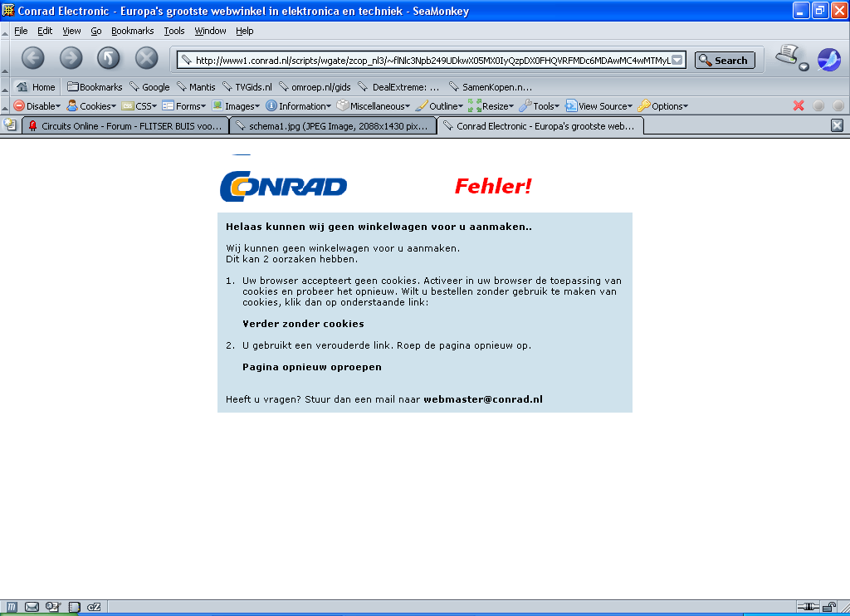Image resolution: width=850 pixels, height=616 pixels.
Task: Open the TVGids.nl bookmark
Action: 247,87
